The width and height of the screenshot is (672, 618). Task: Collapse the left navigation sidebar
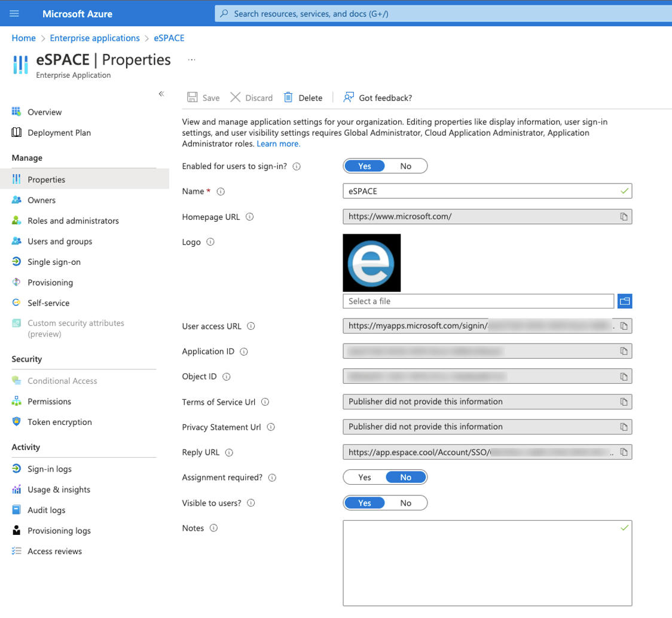pos(161,94)
